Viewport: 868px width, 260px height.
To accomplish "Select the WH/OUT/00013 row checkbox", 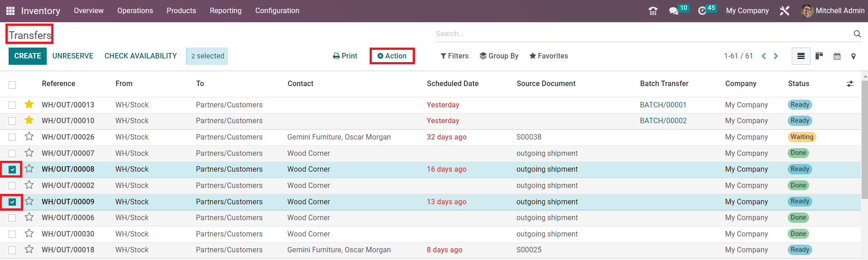I will pos(12,105).
